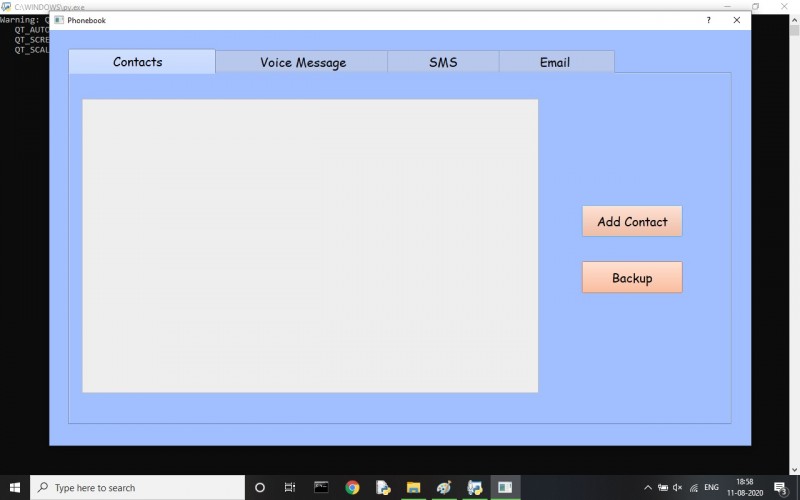Click the Phonebook help question mark
This screenshot has width=800, height=500.
(709, 20)
